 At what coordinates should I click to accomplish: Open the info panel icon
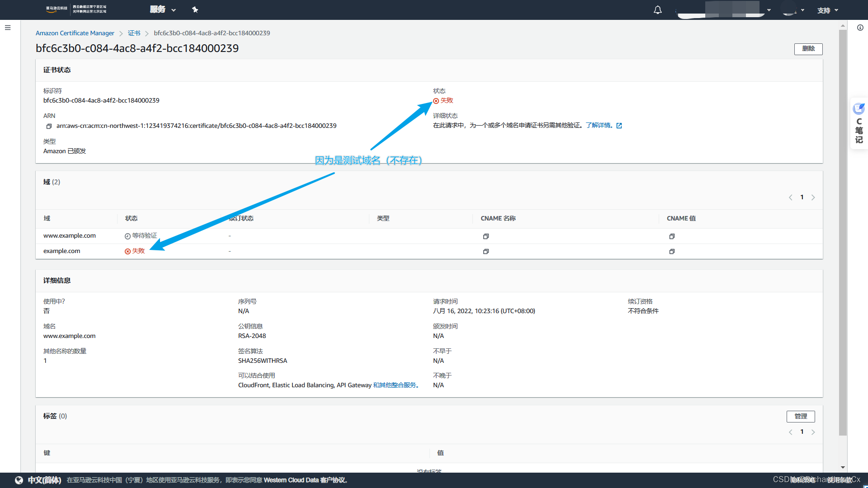pyautogui.click(x=860, y=28)
